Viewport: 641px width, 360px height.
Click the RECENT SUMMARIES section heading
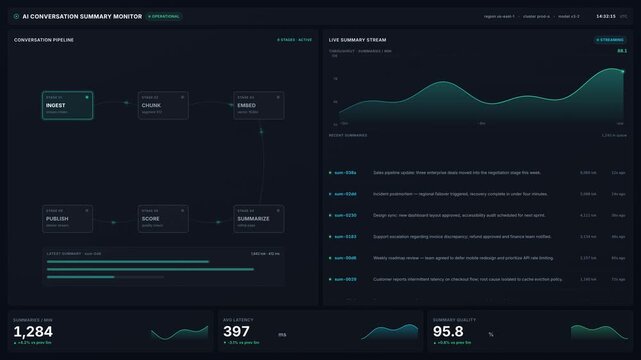(x=348, y=135)
